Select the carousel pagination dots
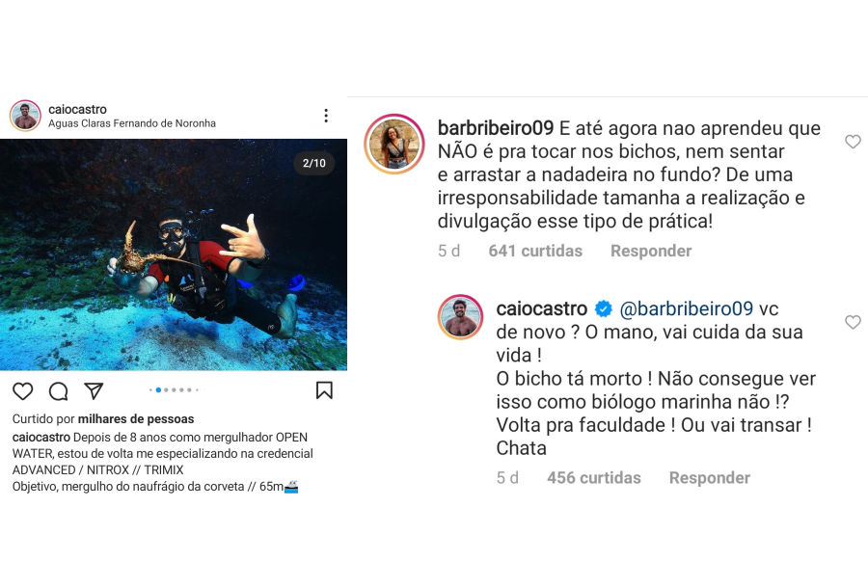Screen dimensions: 868x588 pyautogui.click(x=174, y=390)
